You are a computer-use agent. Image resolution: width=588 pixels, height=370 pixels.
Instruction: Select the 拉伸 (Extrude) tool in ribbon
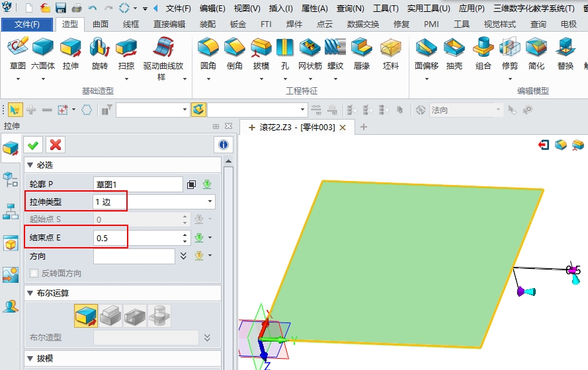pyautogui.click(x=70, y=49)
